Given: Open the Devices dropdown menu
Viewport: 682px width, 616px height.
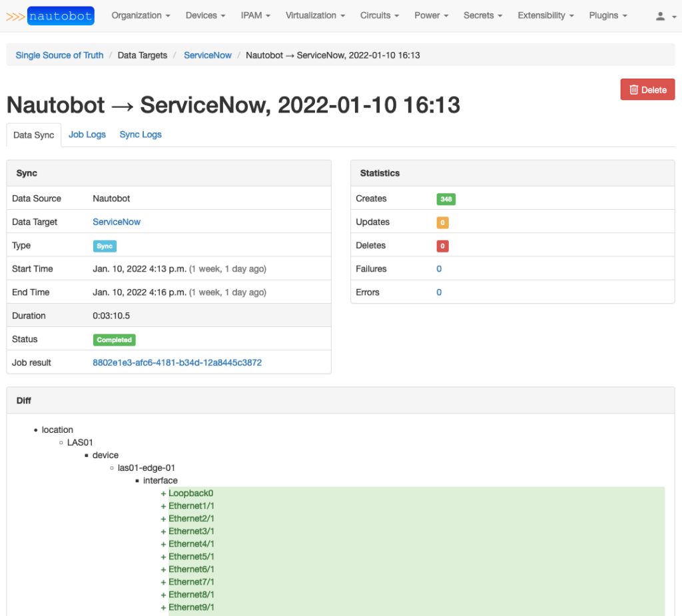Looking at the screenshot, I should pos(205,16).
